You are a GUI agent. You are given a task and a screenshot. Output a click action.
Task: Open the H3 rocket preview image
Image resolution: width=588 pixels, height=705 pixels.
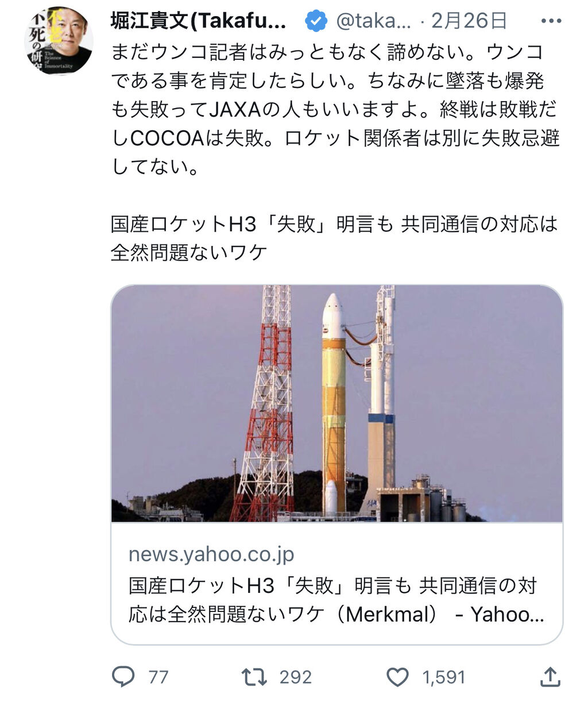pos(336,403)
